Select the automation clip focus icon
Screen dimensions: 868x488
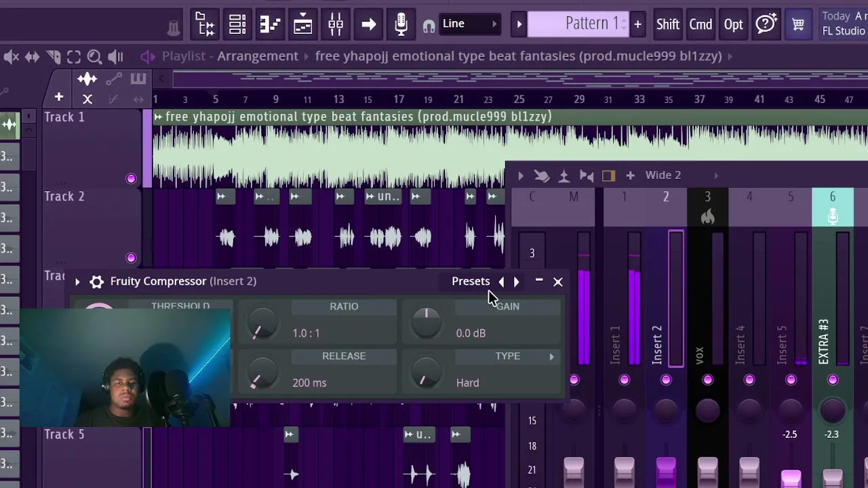pos(113,79)
